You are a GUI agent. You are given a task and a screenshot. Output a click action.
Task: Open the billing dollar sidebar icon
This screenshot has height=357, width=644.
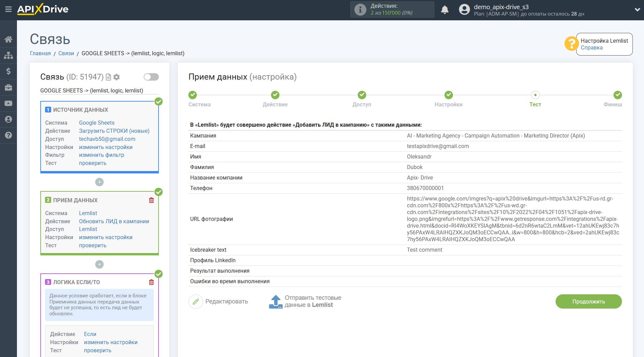tap(8, 71)
